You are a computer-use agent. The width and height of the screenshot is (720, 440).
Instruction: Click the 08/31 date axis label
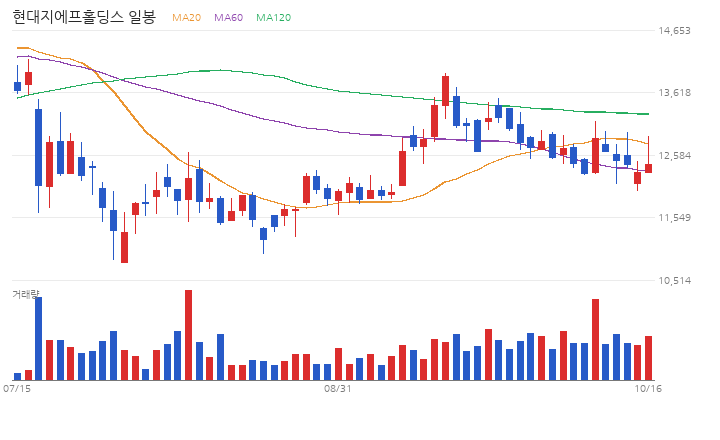click(x=338, y=389)
